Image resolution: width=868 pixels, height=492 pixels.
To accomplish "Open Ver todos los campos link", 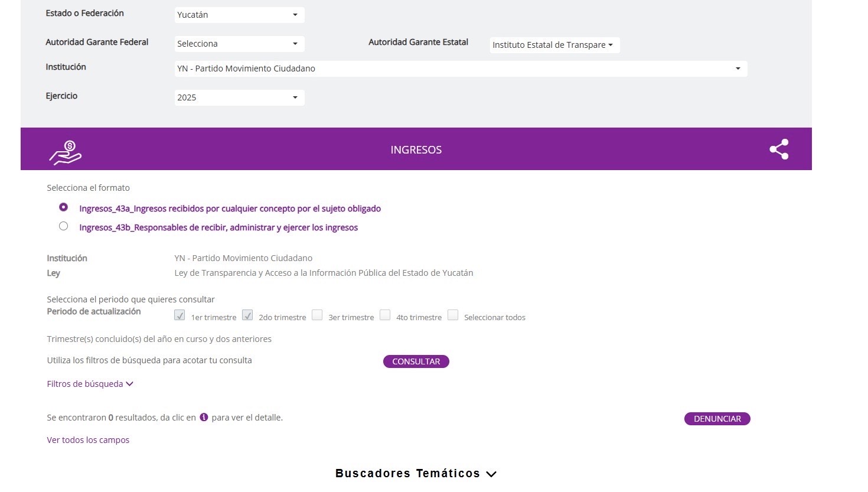I will pyautogui.click(x=88, y=440).
